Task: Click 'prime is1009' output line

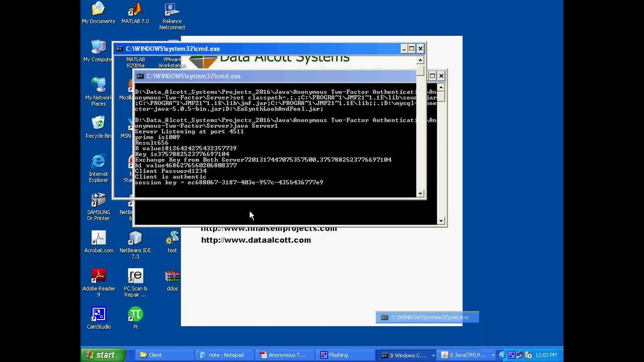Action: coord(157,137)
